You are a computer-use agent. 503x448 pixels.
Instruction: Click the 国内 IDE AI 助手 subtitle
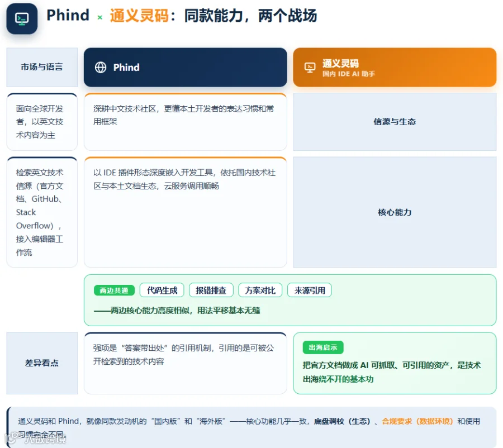point(349,74)
